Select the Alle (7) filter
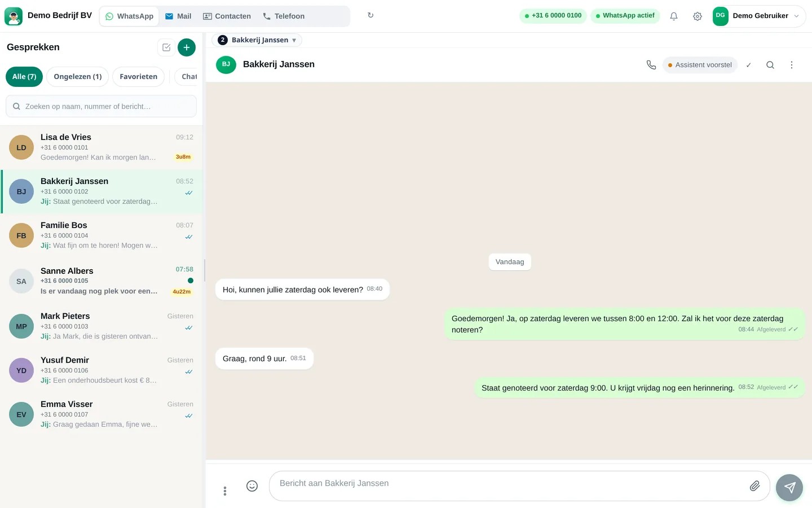The image size is (812, 508). (24, 77)
